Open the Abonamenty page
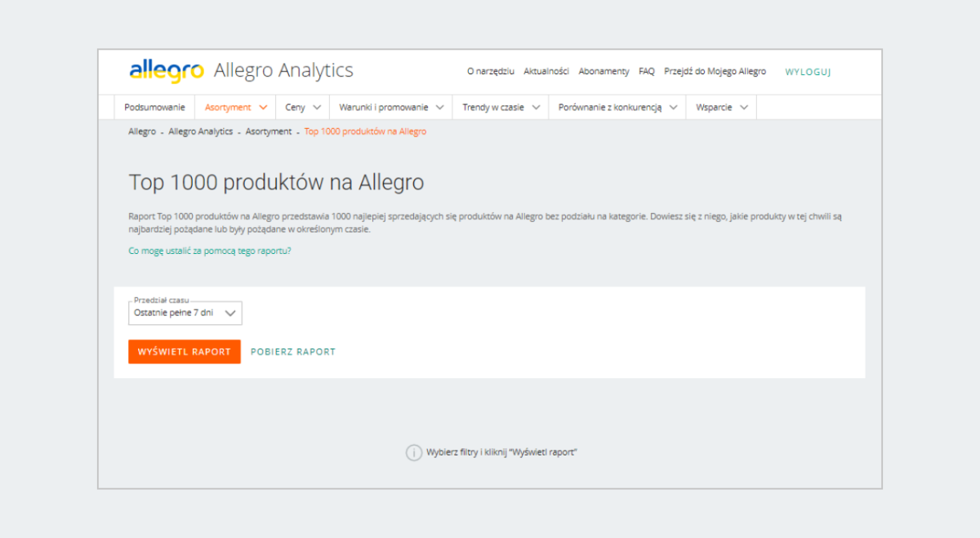The height and width of the screenshot is (538, 980). (x=604, y=71)
